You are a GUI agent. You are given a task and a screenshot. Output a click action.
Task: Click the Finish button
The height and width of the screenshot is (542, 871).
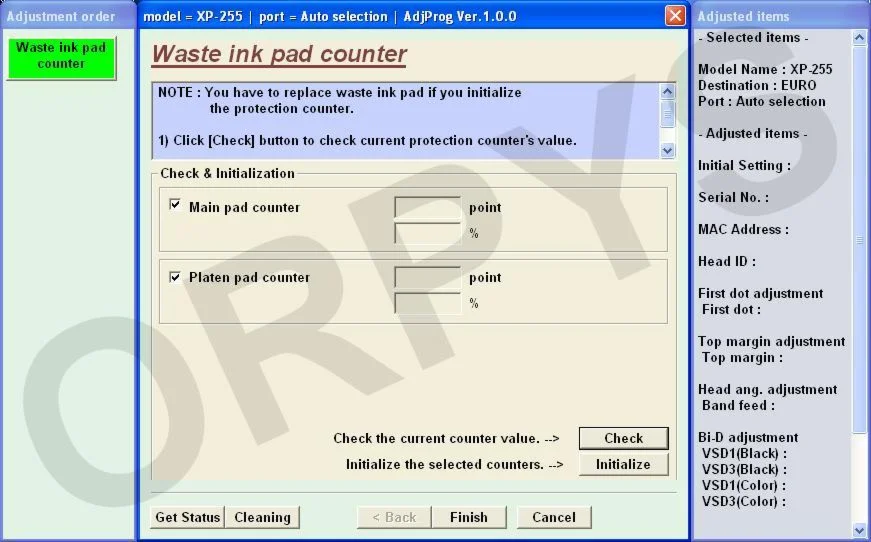point(469,517)
